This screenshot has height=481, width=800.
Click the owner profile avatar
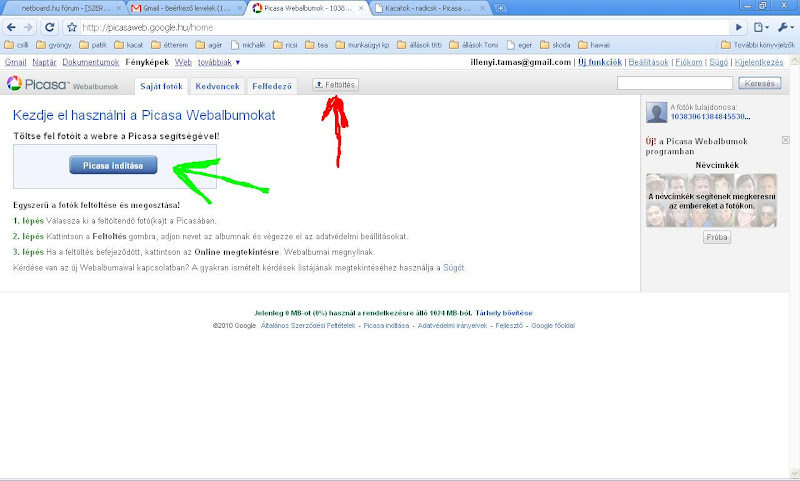pos(656,112)
